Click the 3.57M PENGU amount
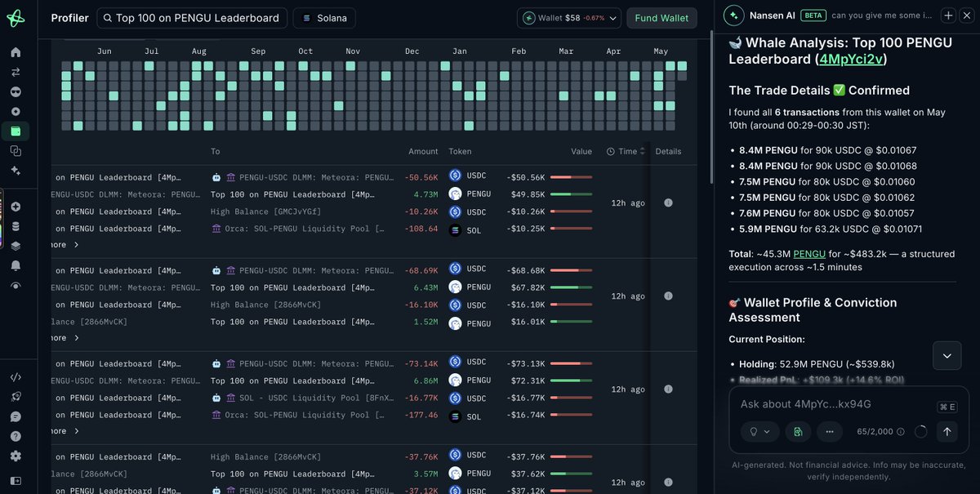The height and width of the screenshot is (494, 980). [425, 474]
